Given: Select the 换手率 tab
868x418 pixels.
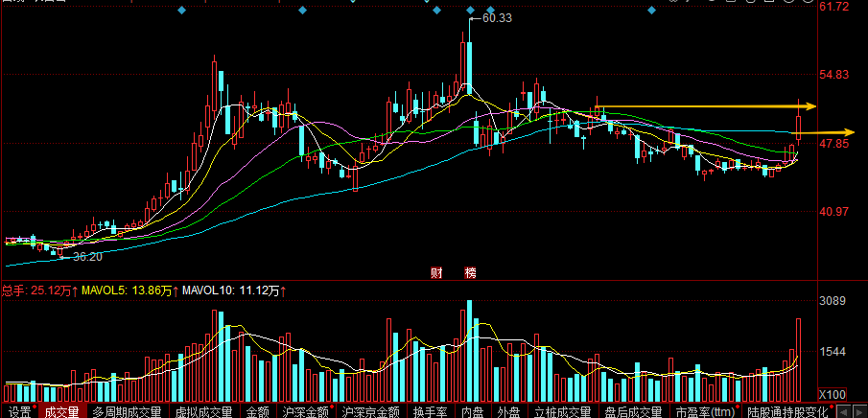Looking at the screenshot, I should (430, 412).
